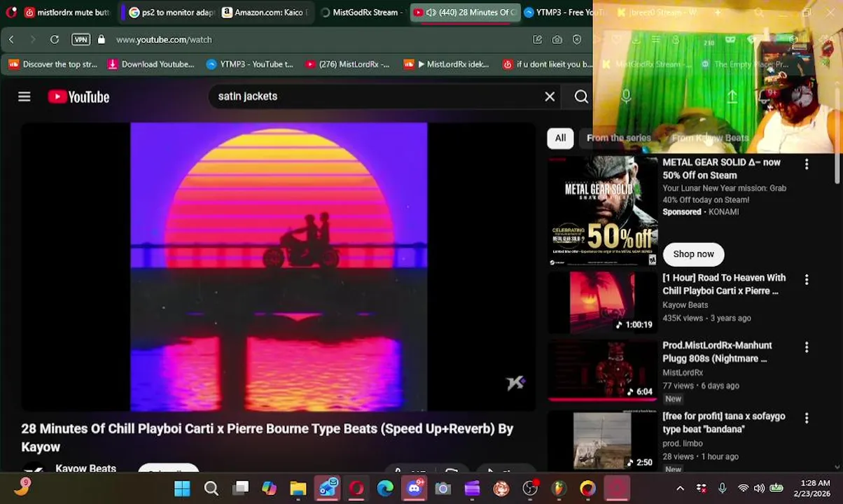Open 'MistLordRx idek...' bookmark
This screenshot has height=504, width=843.
pos(446,64)
